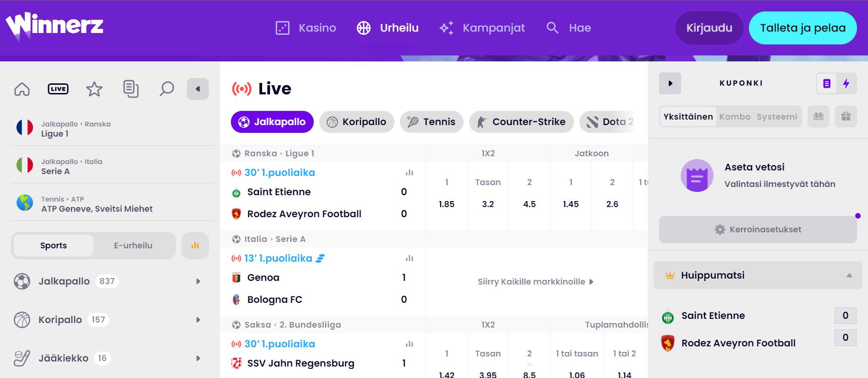Image resolution: width=868 pixels, height=378 pixels.
Task: Click the Kasino dice icon
Action: pyautogui.click(x=283, y=28)
